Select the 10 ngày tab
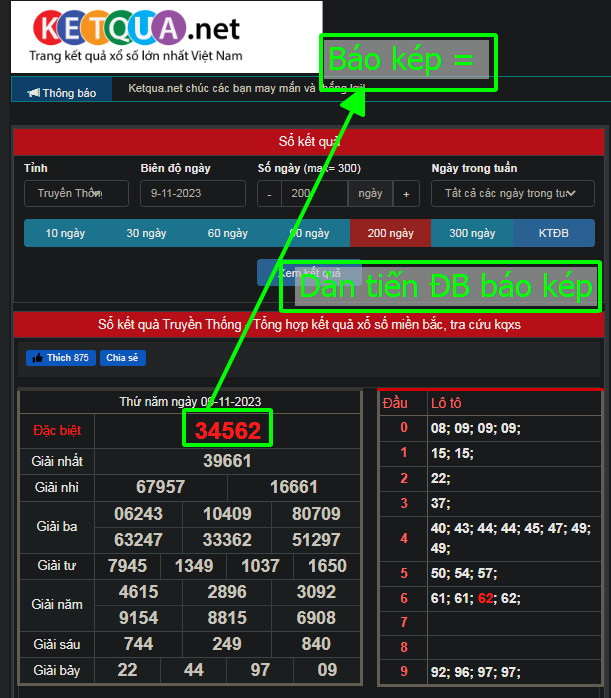Viewport: 611px width, 698px height. (65, 233)
